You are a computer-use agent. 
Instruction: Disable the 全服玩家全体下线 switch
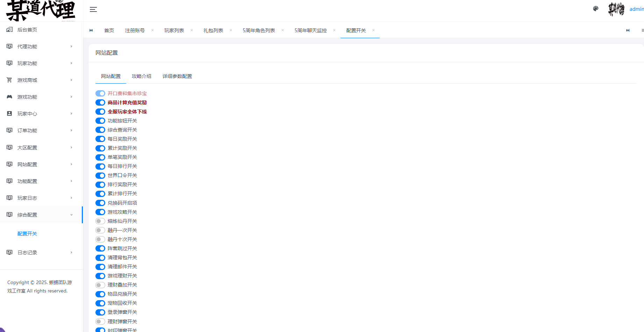(x=100, y=112)
